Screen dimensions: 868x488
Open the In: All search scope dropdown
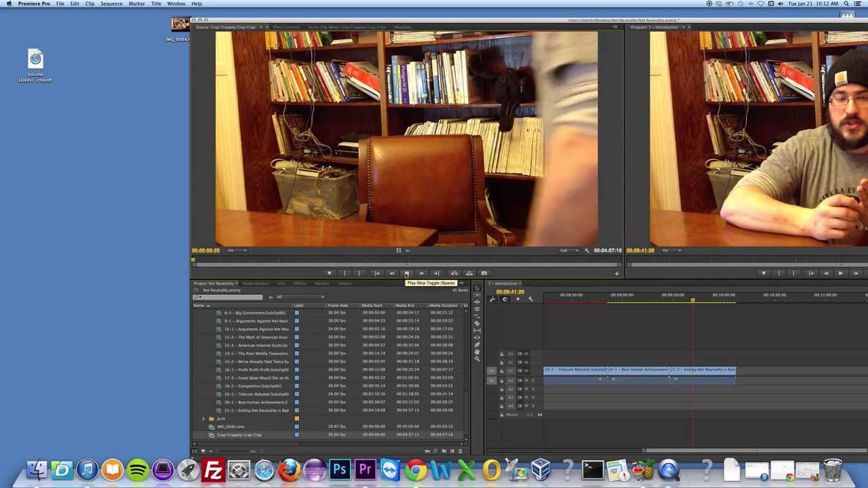(x=298, y=297)
